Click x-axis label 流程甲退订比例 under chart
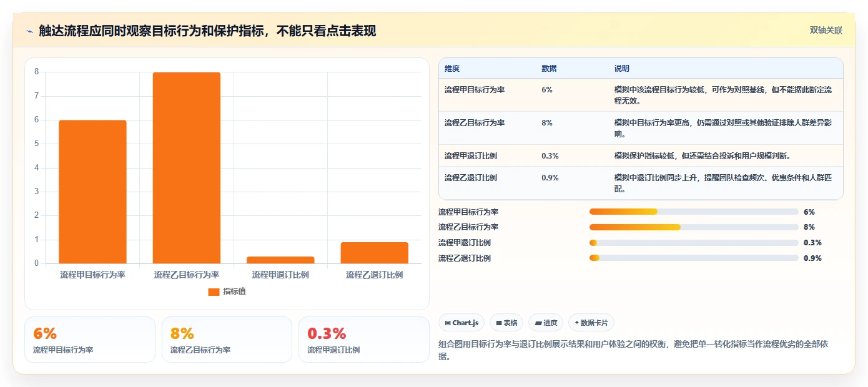This screenshot has height=387, width=868. (x=280, y=275)
